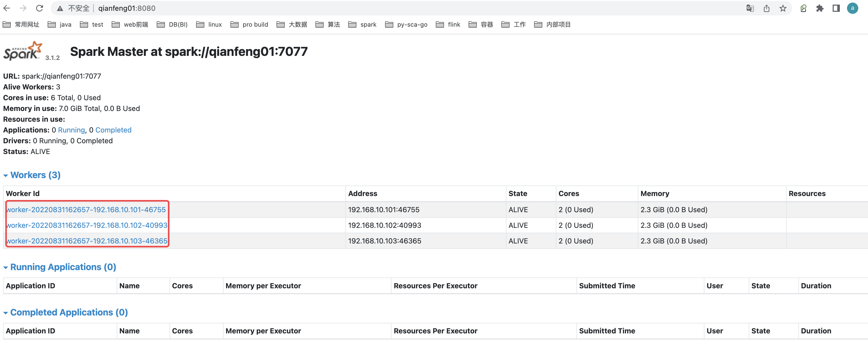Viewport: 868px width, 348px height.
Task: Open the 工作 bookmark folder
Action: click(x=514, y=25)
